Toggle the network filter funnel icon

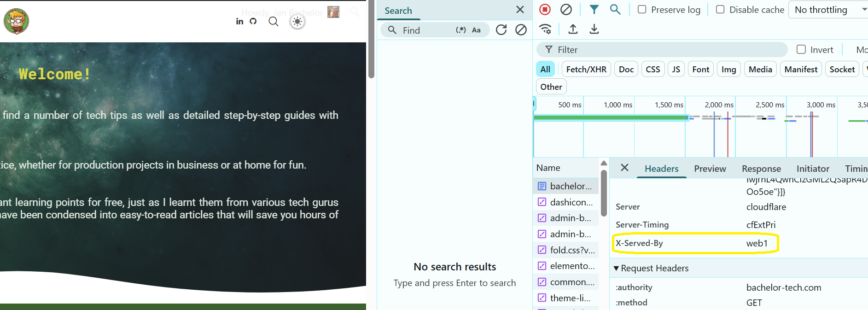click(594, 10)
